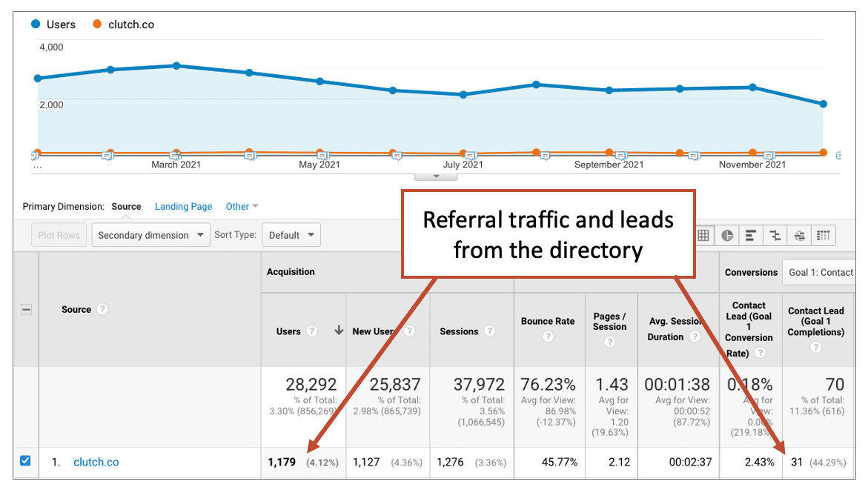Click the clutch.co Users value 1,179
Screen dimensions: 868x490
282,462
